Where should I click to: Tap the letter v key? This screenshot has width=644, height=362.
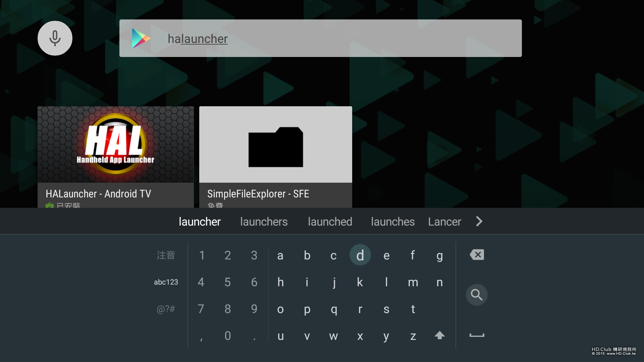coord(307,336)
